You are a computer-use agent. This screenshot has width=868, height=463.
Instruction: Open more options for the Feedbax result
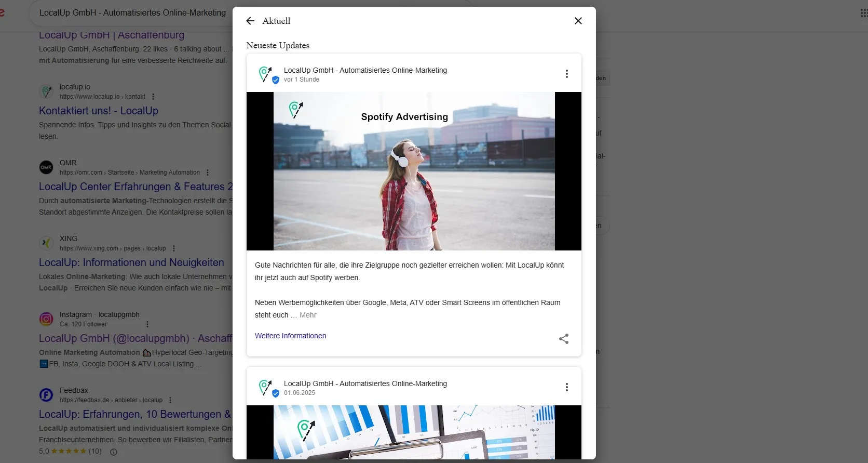170,400
